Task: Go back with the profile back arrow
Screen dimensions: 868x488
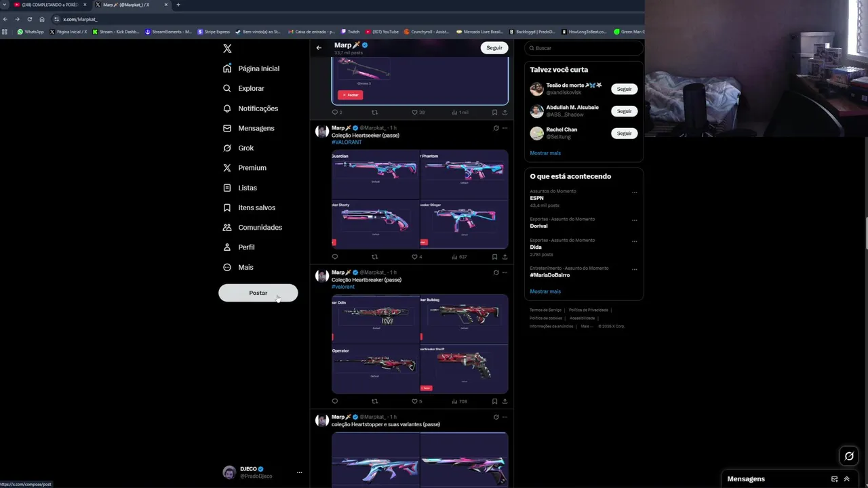Action: [x=319, y=47]
